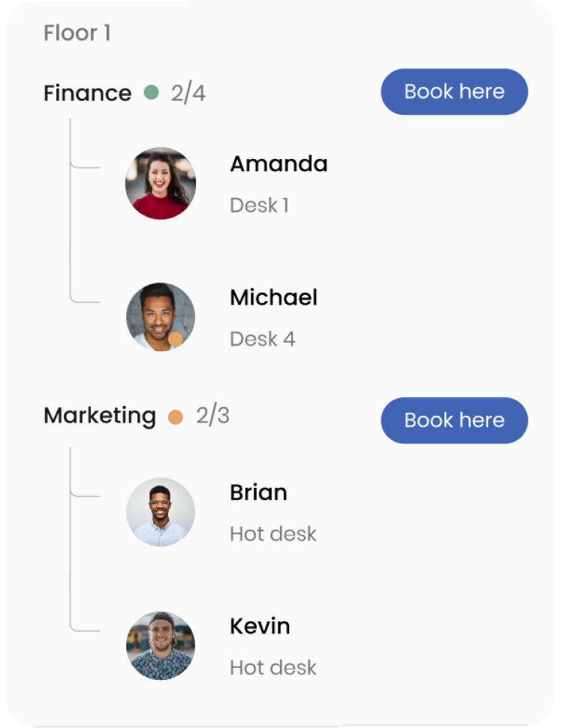
Task: Open Amanda's profile picture
Action: pyautogui.click(x=160, y=182)
